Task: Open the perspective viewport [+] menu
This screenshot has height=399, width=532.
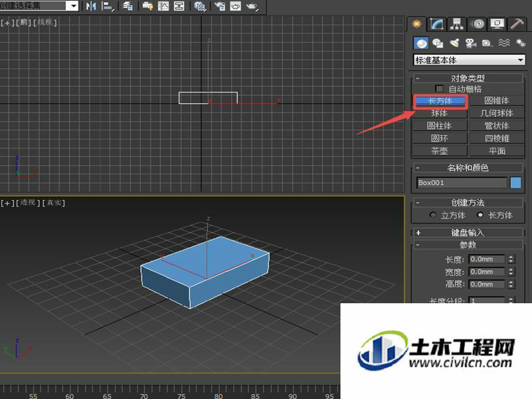Action: 7,203
